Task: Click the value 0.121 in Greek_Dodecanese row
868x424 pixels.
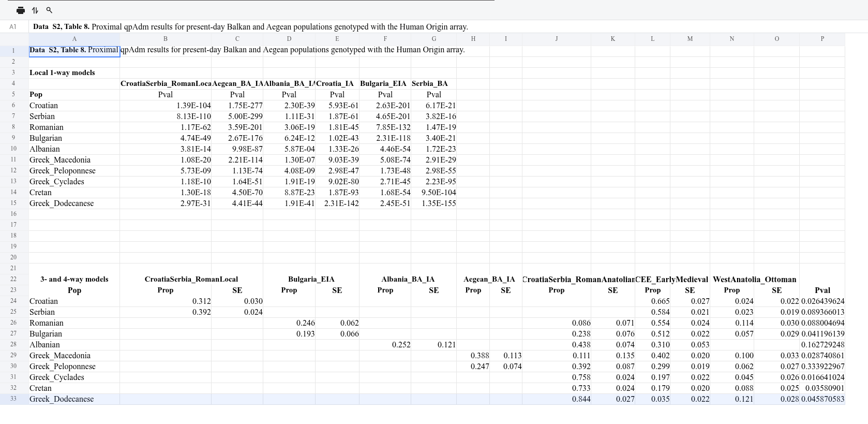Action: (x=744, y=399)
